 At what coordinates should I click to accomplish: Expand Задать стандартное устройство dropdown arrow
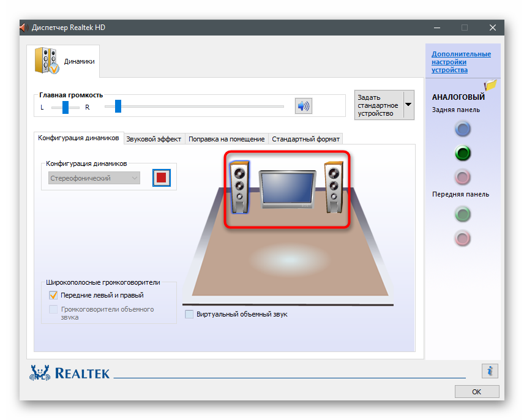tap(408, 105)
